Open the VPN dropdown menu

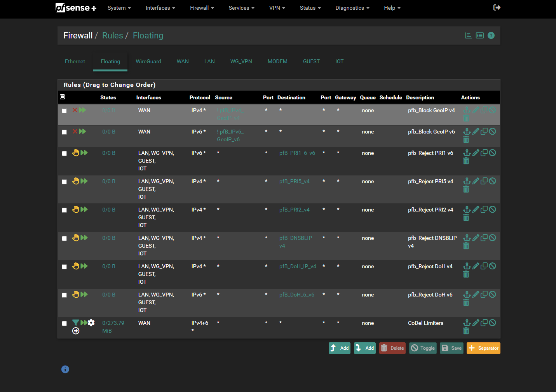tap(277, 8)
